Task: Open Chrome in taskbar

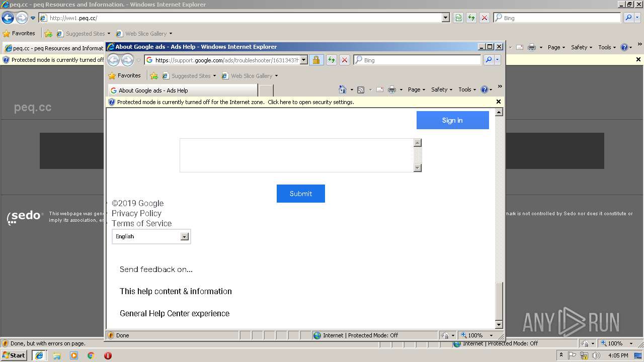Action: pos(91,355)
